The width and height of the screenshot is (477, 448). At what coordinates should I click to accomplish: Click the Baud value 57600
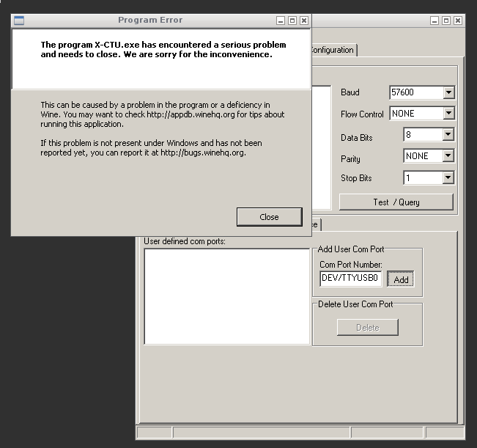point(402,92)
